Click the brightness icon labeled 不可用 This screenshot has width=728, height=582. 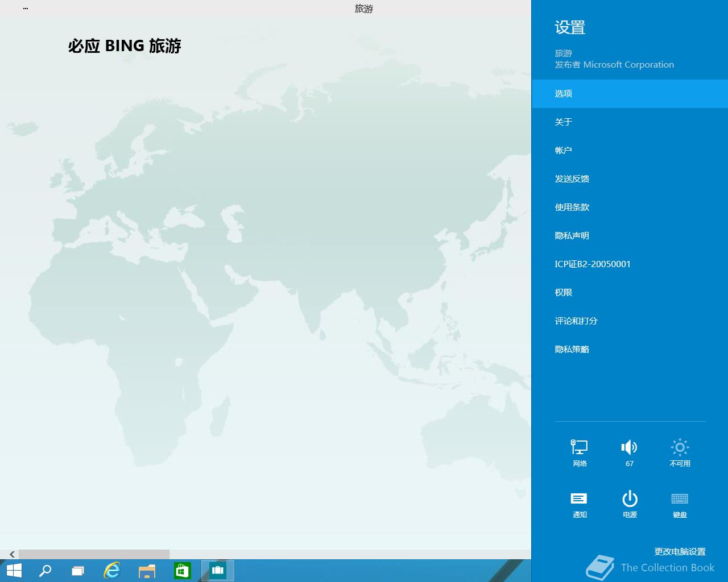pos(680,453)
